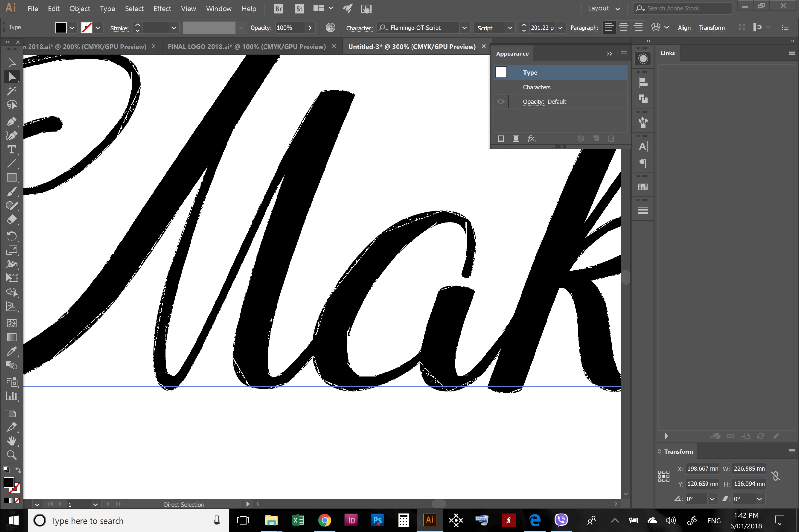Open the Recolor Artwork icon

330,28
